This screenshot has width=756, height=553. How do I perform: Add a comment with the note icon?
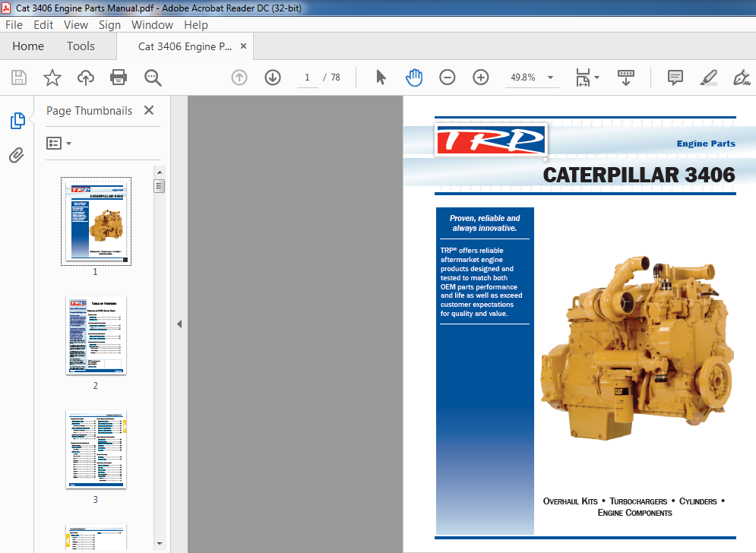tap(675, 77)
